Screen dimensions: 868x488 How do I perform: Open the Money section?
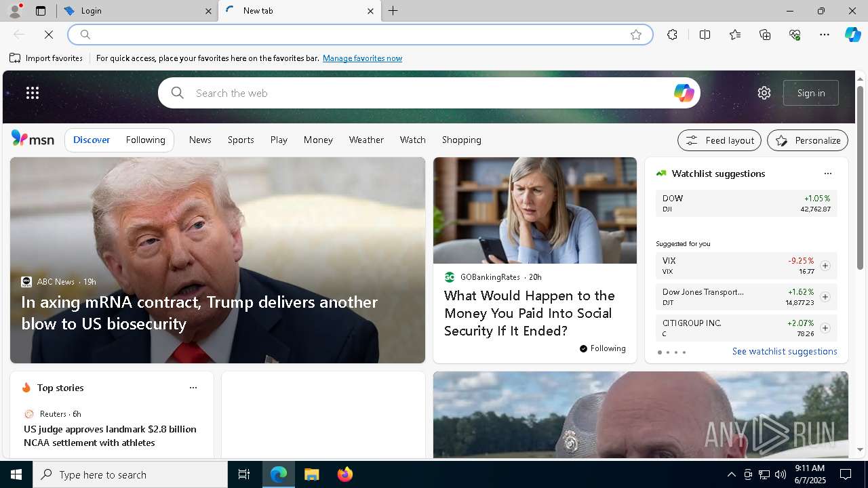click(318, 140)
